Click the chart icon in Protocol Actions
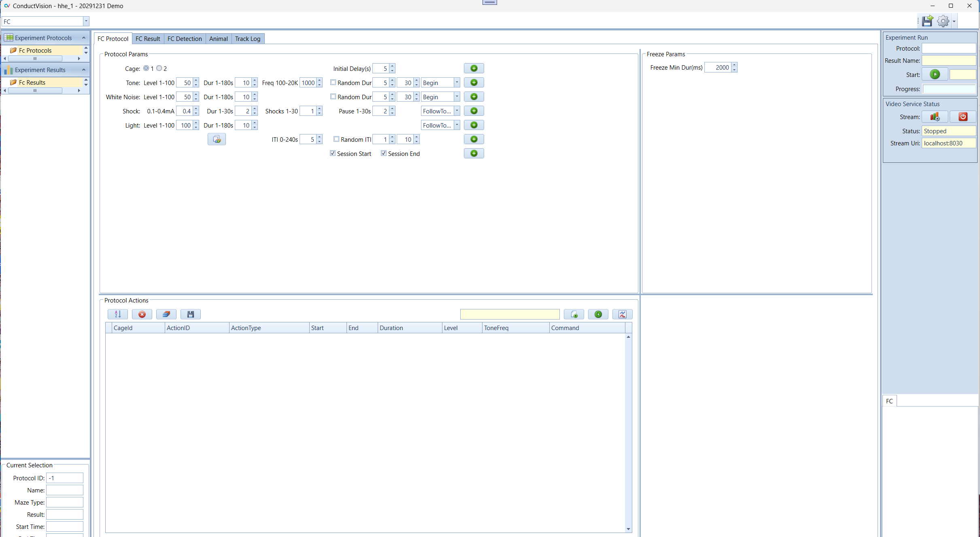 622,314
